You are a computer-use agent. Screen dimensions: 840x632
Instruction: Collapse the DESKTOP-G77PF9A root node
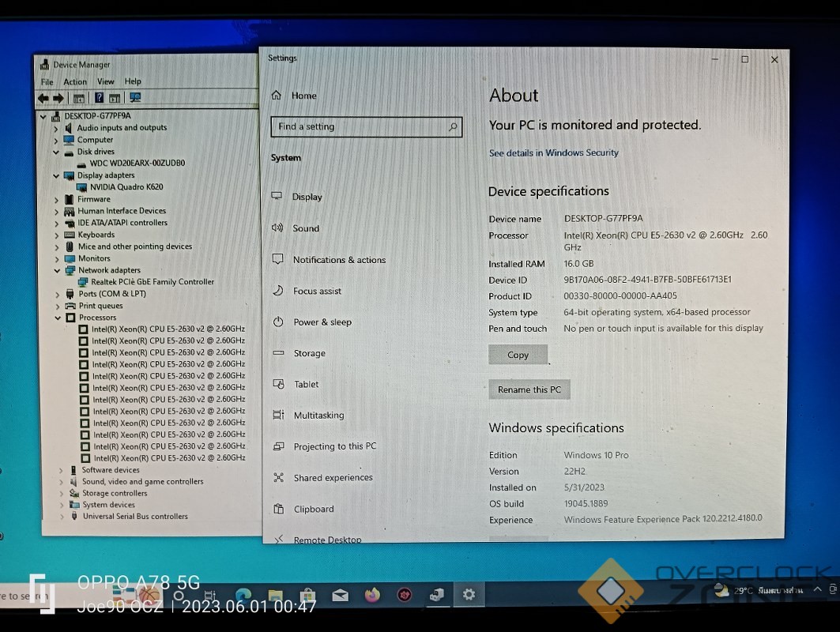point(43,116)
